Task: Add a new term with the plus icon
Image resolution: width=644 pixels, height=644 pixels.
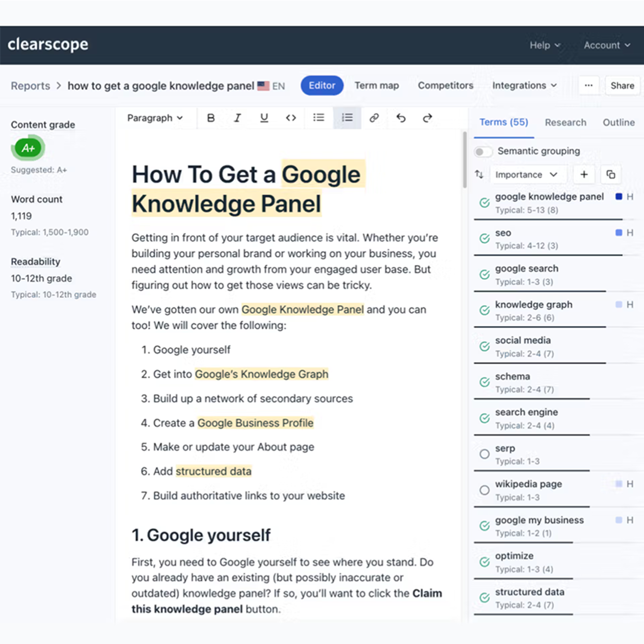Action: [x=583, y=174]
